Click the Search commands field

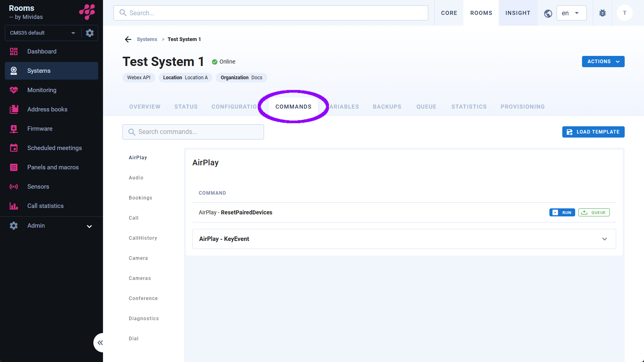pos(193,132)
